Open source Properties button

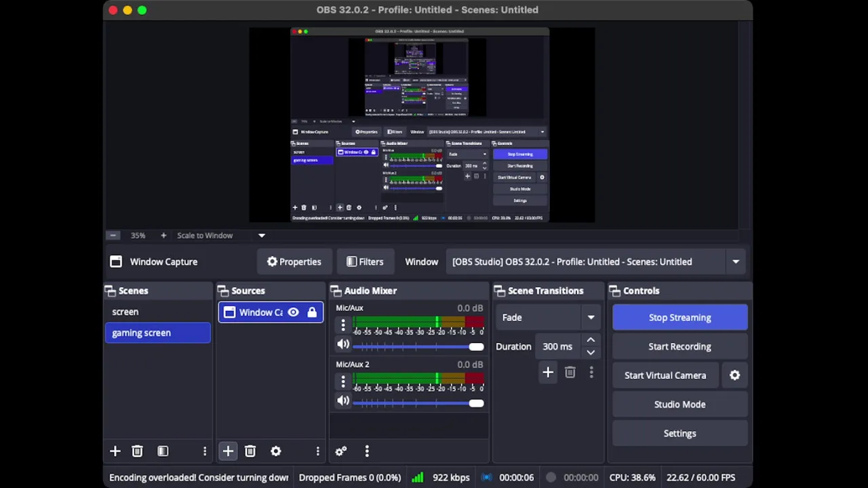tap(294, 262)
